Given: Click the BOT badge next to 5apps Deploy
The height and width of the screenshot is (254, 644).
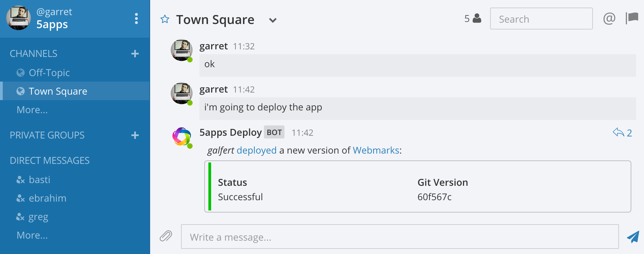Looking at the screenshot, I should [274, 132].
